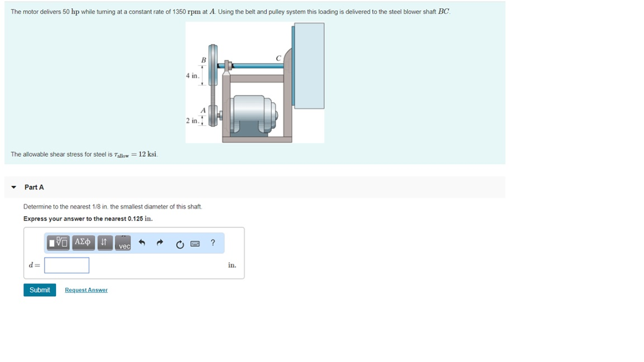Screen dimensions: 644x362
Task: Open the math templates palette
Action: (57, 242)
